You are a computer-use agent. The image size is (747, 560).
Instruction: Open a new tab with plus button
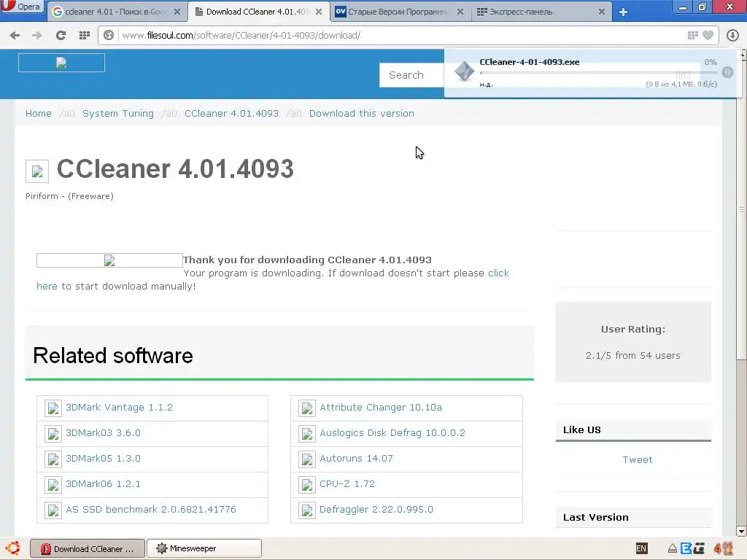point(623,12)
